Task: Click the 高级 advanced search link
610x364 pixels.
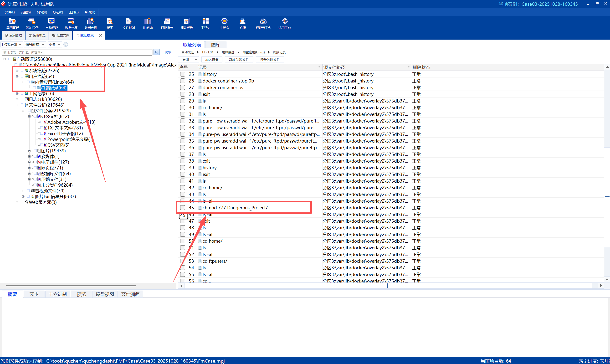Action: pos(168,52)
